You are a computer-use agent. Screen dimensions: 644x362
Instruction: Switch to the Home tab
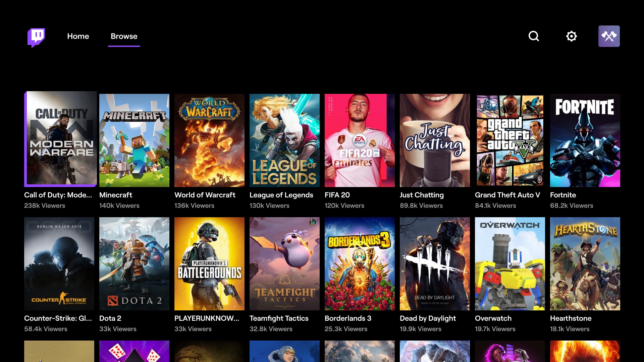pyautogui.click(x=78, y=36)
